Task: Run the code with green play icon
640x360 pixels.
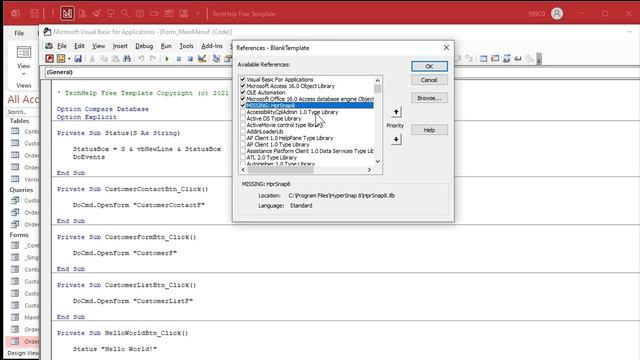Action: pyautogui.click(x=167, y=59)
